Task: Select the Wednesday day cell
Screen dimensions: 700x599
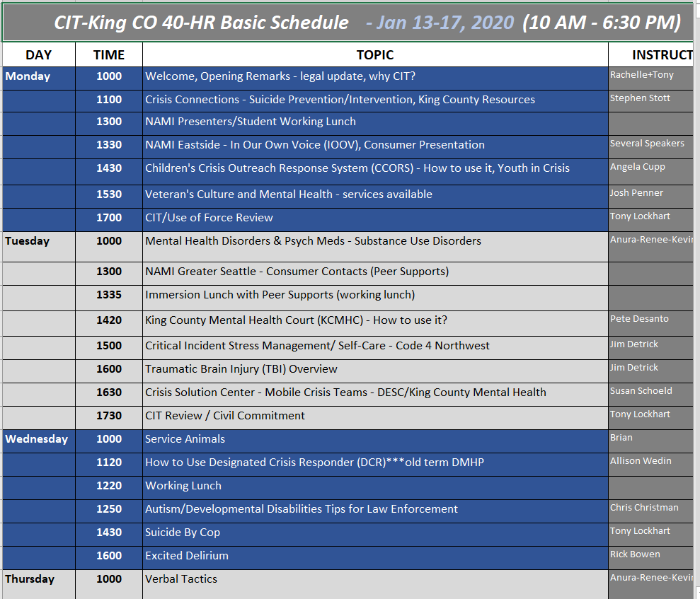Action: [x=38, y=440]
